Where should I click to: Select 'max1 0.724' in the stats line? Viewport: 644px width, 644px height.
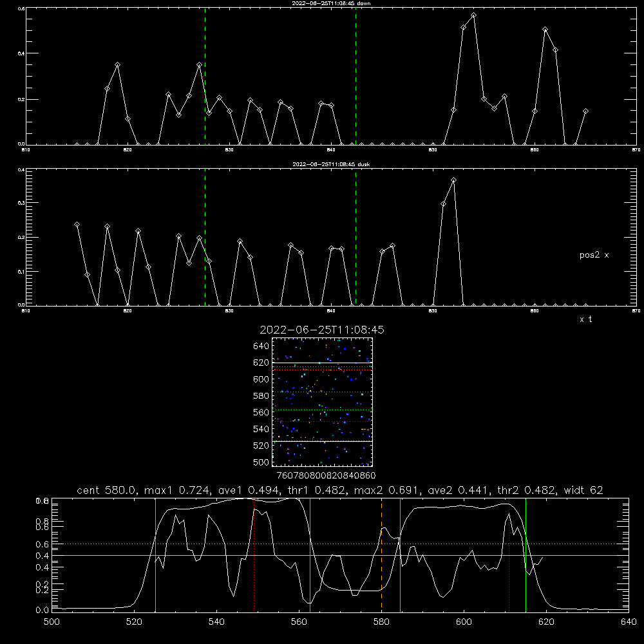click(x=178, y=490)
